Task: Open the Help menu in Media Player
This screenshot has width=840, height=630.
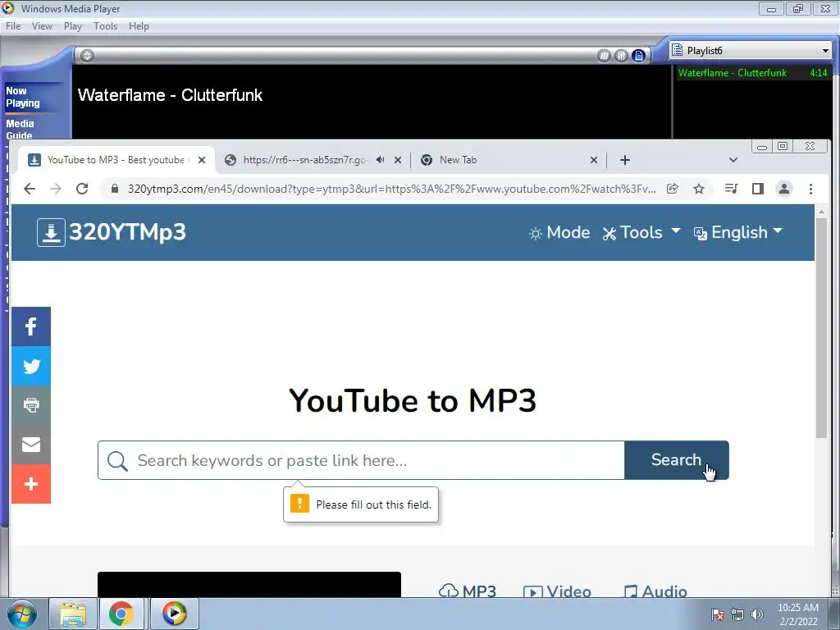Action: click(x=139, y=26)
